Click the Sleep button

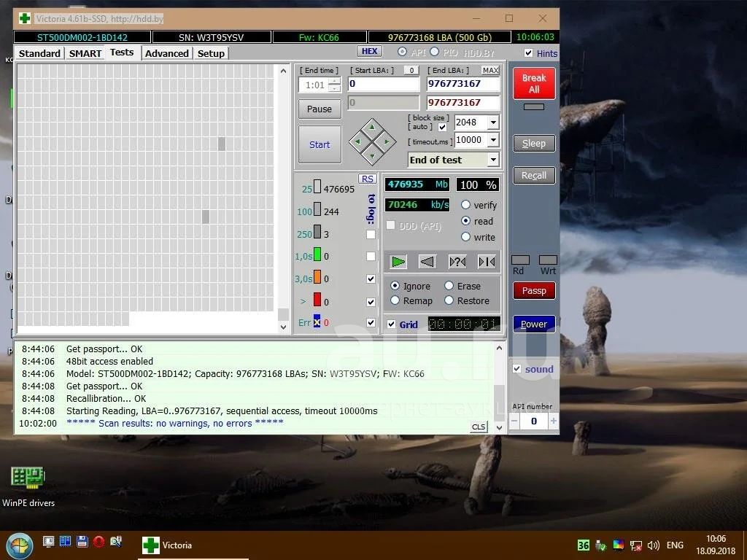click(x=534, y=144)
